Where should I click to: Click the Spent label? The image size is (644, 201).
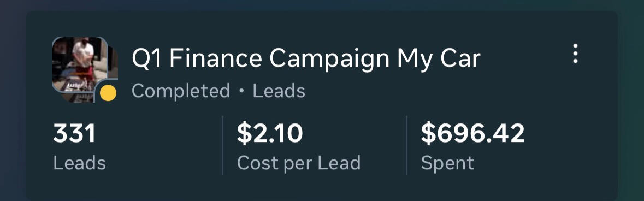447,164
